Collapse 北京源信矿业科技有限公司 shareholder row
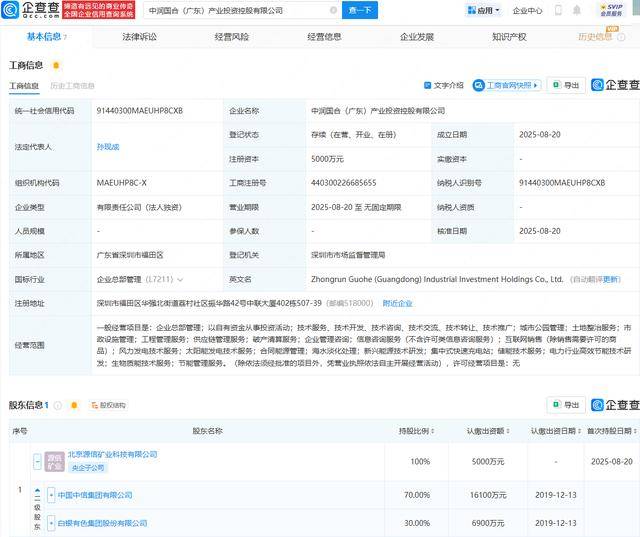Viewport: 640px width, 537px height. click(37, 462)
